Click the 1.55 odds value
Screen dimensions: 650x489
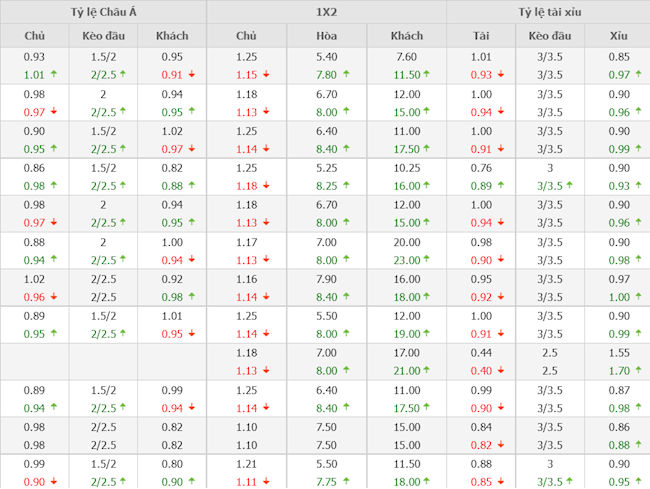[x=619, y=353]
